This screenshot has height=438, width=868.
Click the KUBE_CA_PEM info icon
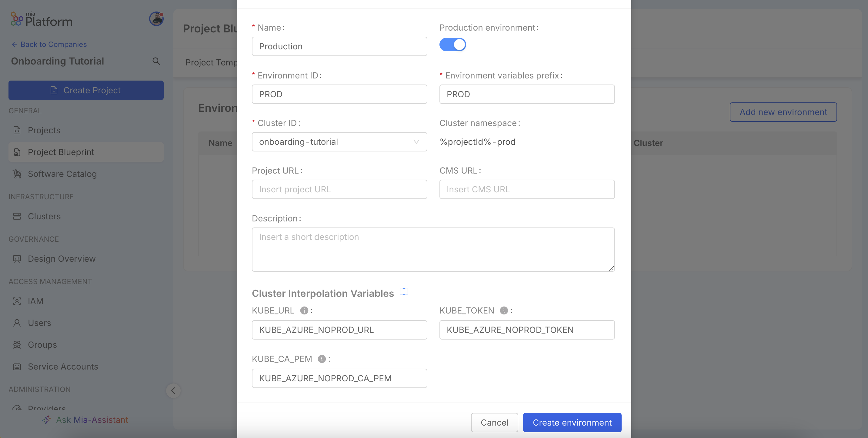pyautogui.click(x=322, y=359)
